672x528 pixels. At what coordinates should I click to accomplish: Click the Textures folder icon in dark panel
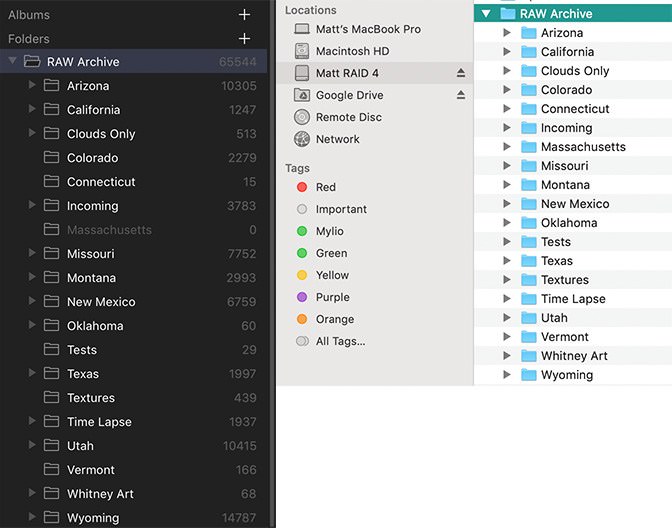(x=51, y=397)
